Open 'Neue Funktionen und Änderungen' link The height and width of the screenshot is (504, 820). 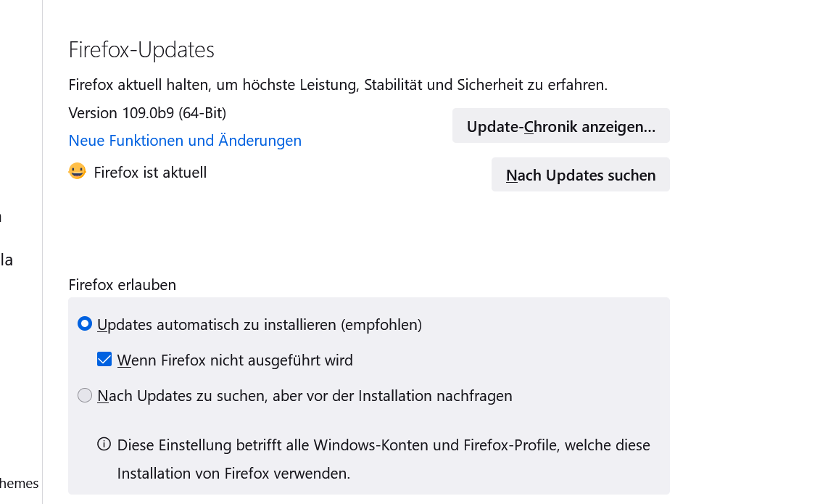click(x=185, y=140)
